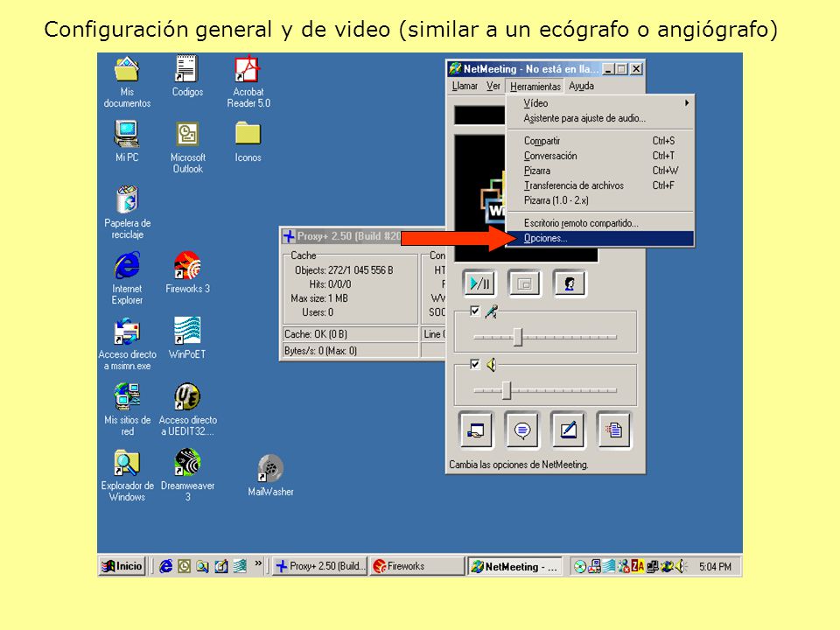This screenshot has height=630, width=840.
Task: Click NetMeeting start/stop video button
Action: 479,283
